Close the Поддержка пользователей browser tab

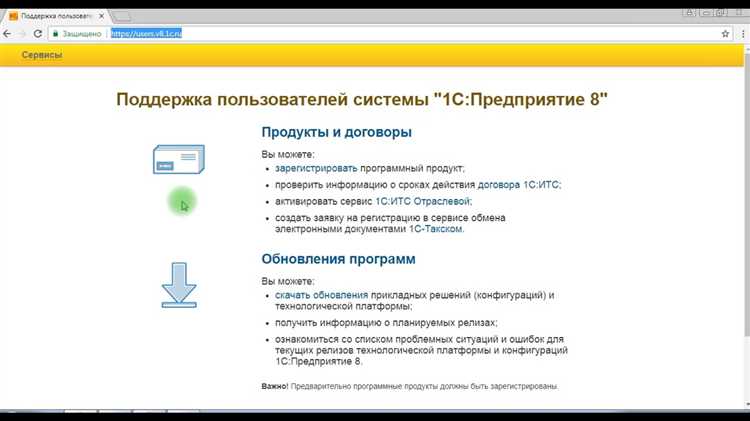point(101,16)
